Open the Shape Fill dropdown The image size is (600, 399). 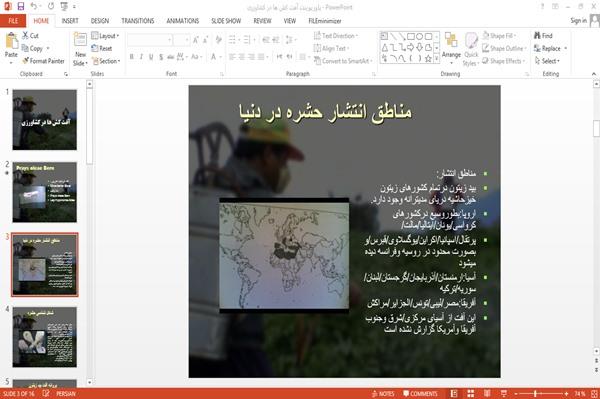click(499, 36)
